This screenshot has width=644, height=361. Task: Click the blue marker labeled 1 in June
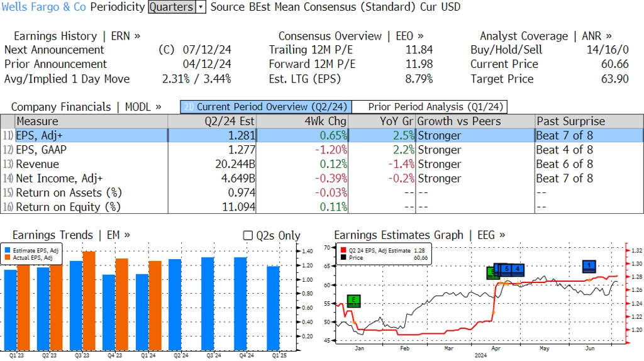[x=589, y=266]
